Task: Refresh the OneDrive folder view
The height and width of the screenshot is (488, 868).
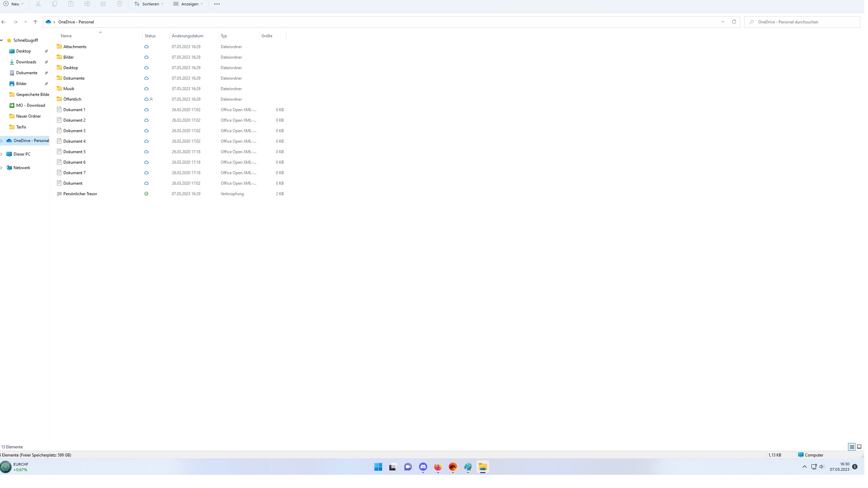Action: tap(734, 22)
